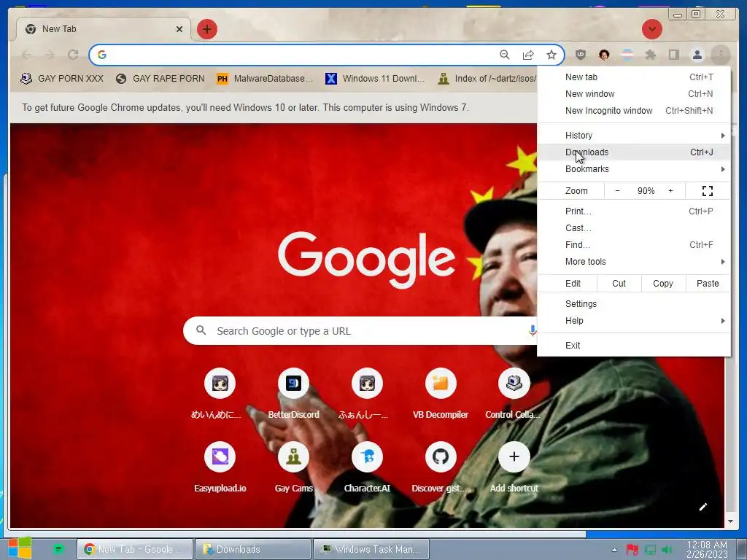Bookmark this tab with the star icon

click(x=551, y=55)
